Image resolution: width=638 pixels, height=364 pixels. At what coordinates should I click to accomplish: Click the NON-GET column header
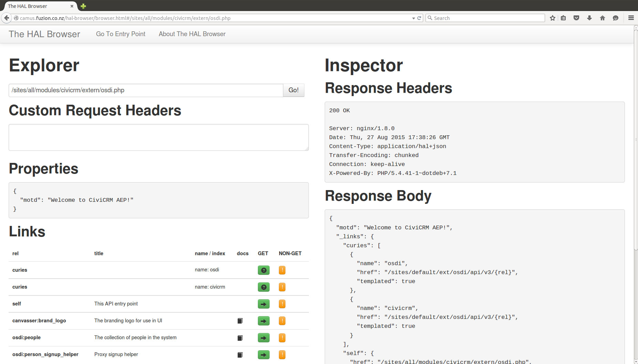tap(290, 253)
